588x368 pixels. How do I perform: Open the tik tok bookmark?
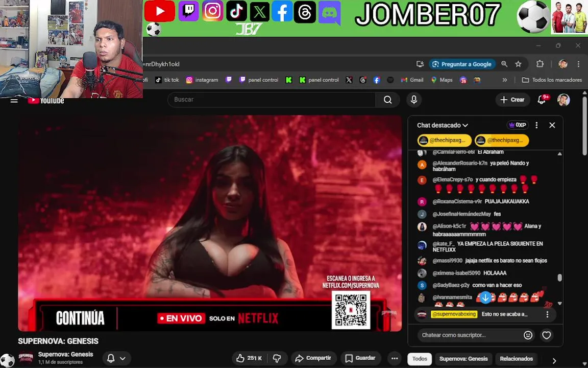[167, 80]
